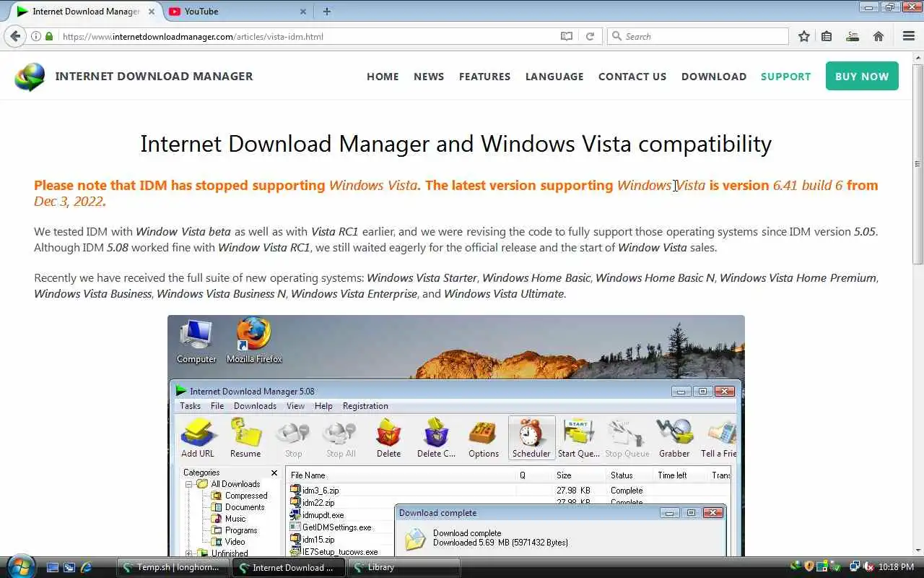Click the green padlock in the address bar
This screenshot has height=578, width=924.
coord(49,36)
